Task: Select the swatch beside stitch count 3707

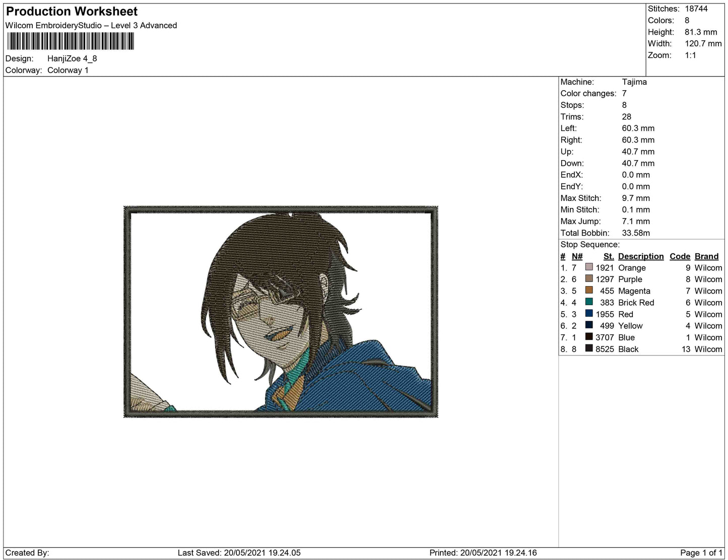Action: tap(588, 336)
